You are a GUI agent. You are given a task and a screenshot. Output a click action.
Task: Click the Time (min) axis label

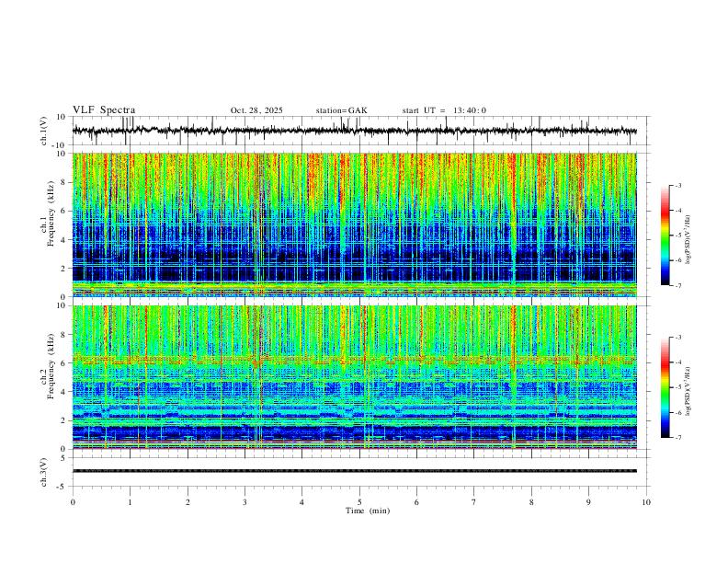coord(368,511)
